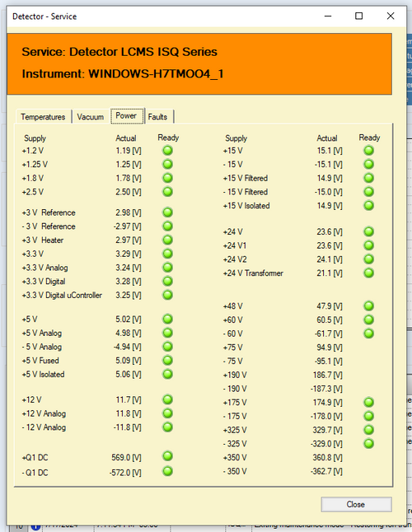Select the Power tab
This screenshot has height=532, width=412.
[127, 115]
